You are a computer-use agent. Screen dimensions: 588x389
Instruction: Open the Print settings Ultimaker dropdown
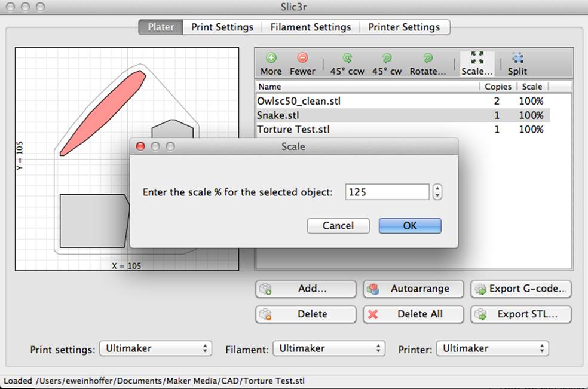[x=155, y=348]
